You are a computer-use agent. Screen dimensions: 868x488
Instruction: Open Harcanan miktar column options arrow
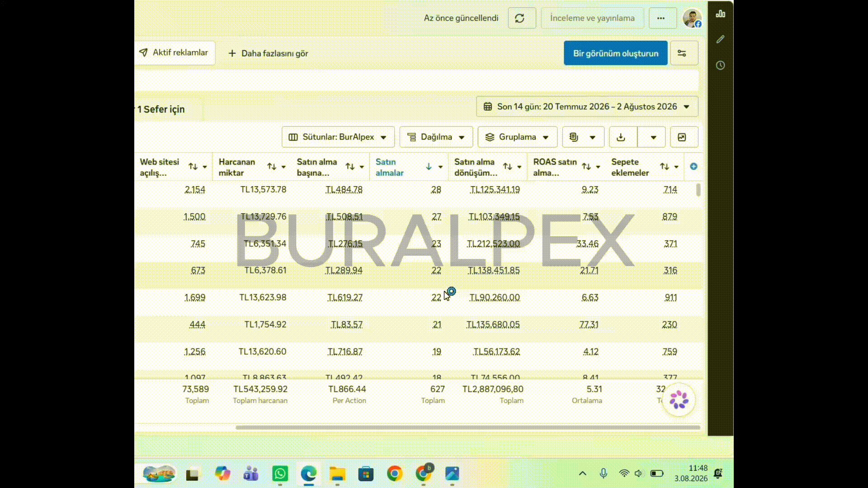[283, 167]
